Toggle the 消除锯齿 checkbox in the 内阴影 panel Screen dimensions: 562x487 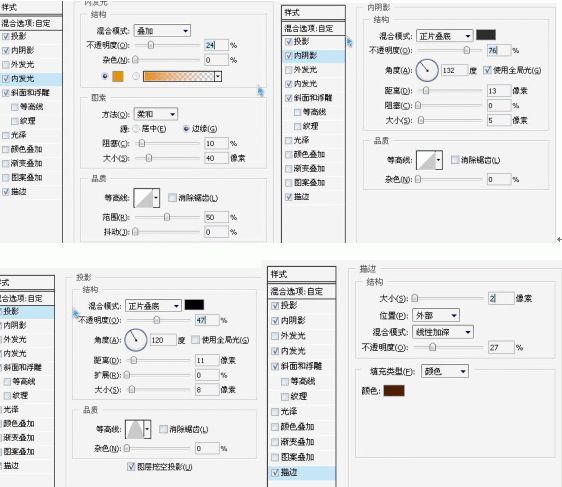[x=455, y=159]
